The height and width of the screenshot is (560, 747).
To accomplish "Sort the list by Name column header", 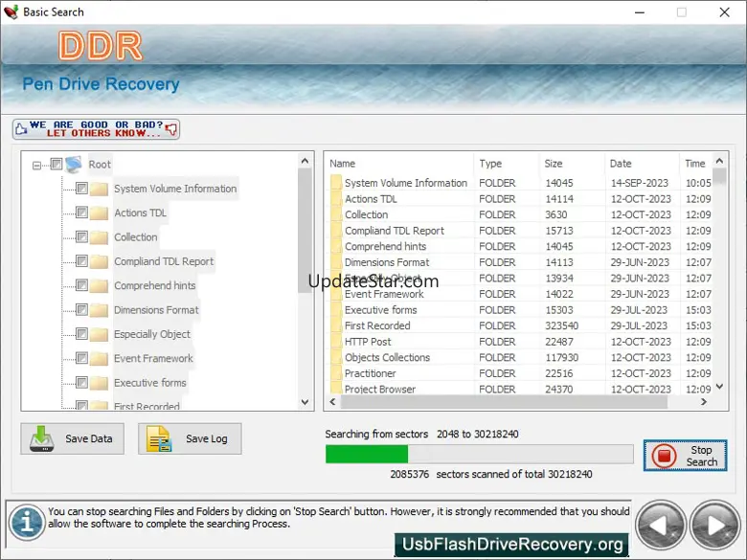I will [399, 164].
